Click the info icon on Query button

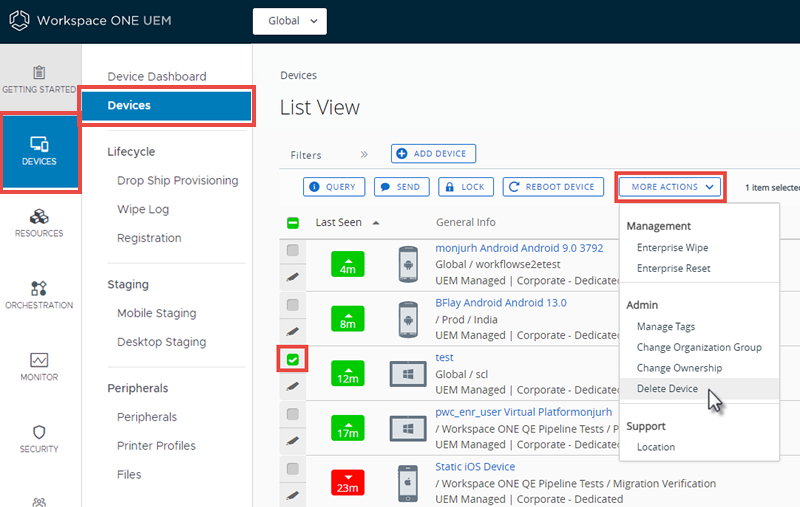click(x=314, y=187)
